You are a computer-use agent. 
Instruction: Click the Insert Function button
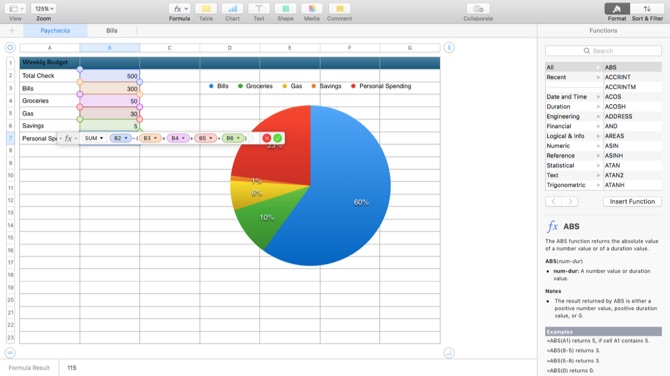tap(632, 201)
